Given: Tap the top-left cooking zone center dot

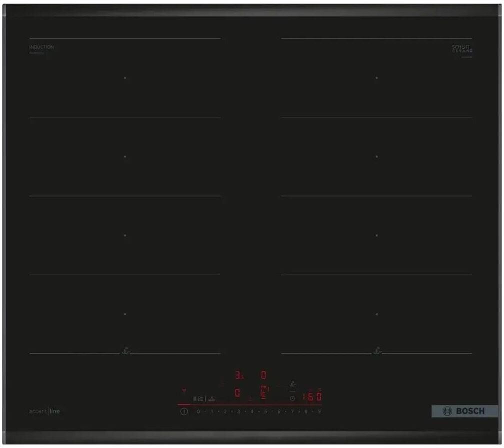Looking at the screenshot, I should [x=125, y=78].
